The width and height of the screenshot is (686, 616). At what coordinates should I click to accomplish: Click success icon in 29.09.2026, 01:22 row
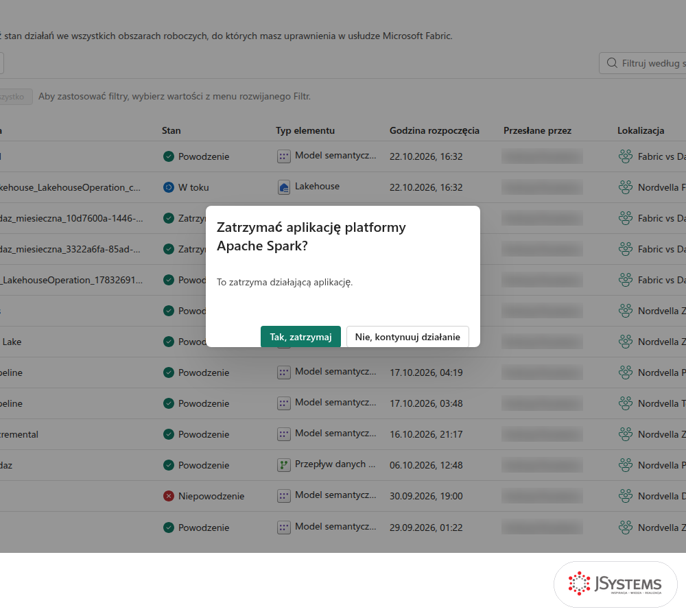[169, 528]
